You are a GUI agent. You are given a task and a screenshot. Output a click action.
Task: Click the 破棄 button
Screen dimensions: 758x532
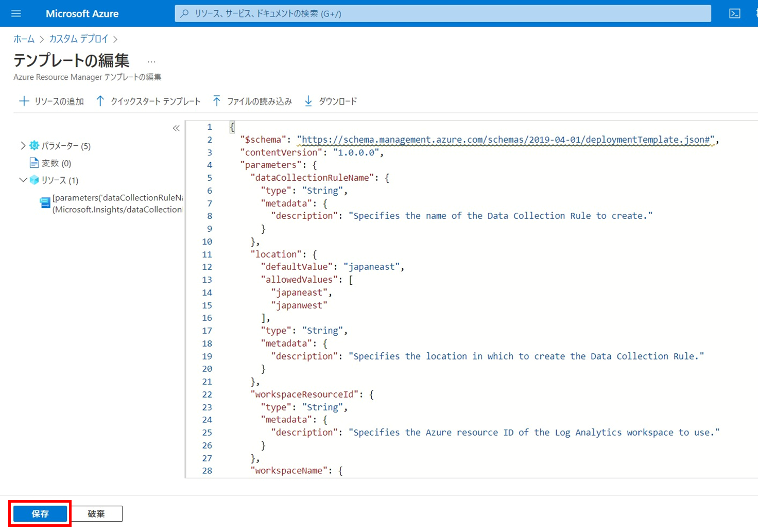point(96,514)
